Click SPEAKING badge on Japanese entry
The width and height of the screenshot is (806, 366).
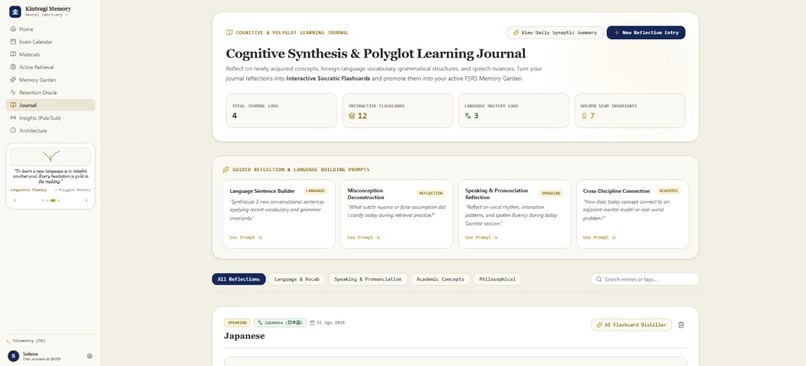[x=237, y=323]
